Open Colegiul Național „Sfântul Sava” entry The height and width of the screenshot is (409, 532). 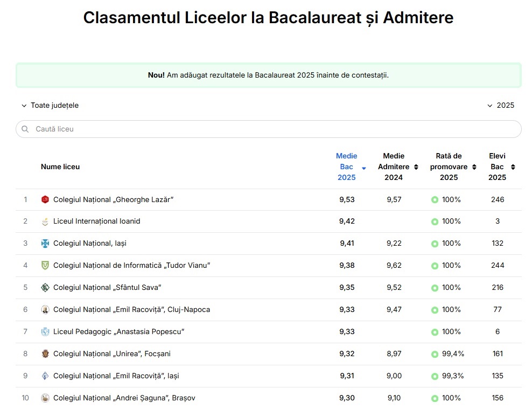[x=107, y=288]
